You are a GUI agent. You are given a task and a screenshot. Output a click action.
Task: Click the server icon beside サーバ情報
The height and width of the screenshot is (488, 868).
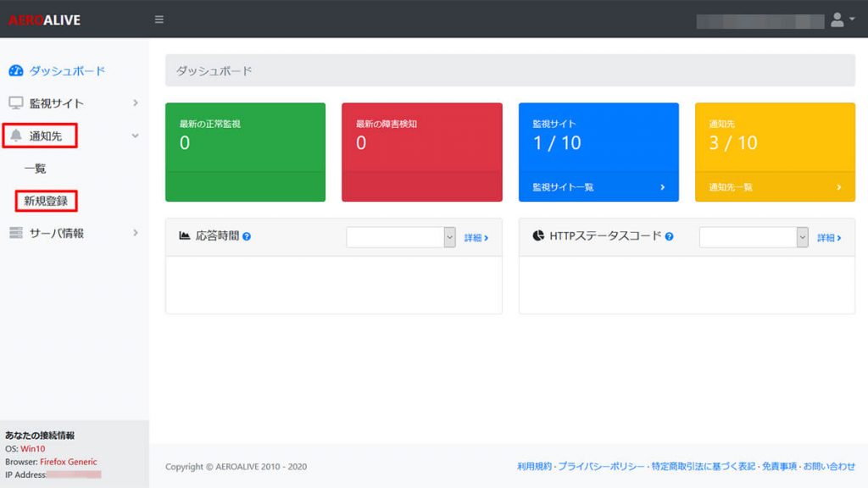16,233
